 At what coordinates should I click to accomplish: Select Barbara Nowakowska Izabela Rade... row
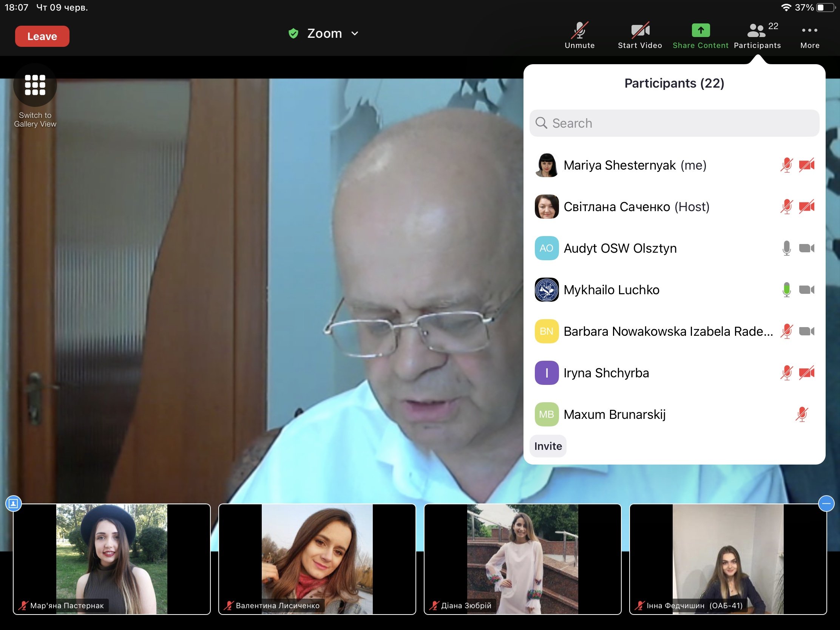click(x=674, y=331)
